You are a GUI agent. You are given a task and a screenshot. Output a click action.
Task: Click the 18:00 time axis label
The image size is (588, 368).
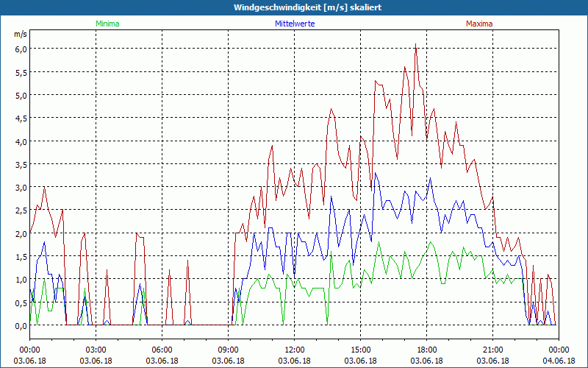[427, 350]
